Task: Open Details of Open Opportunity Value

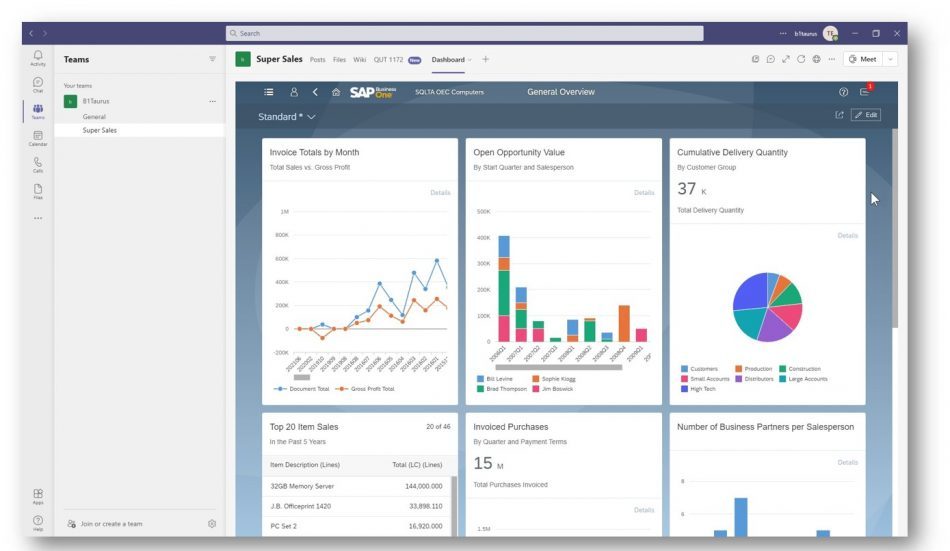Action: click(x=644, y=193)
